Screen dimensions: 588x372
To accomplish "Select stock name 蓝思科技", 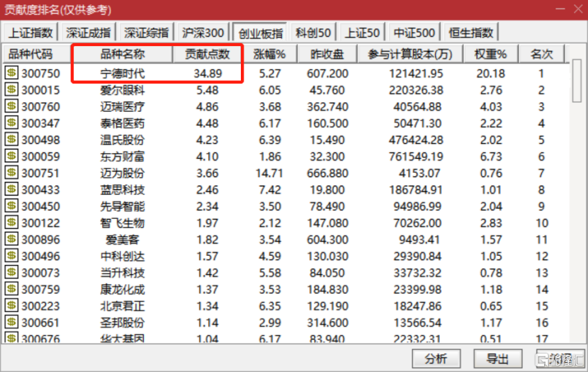I will [123, 190].
